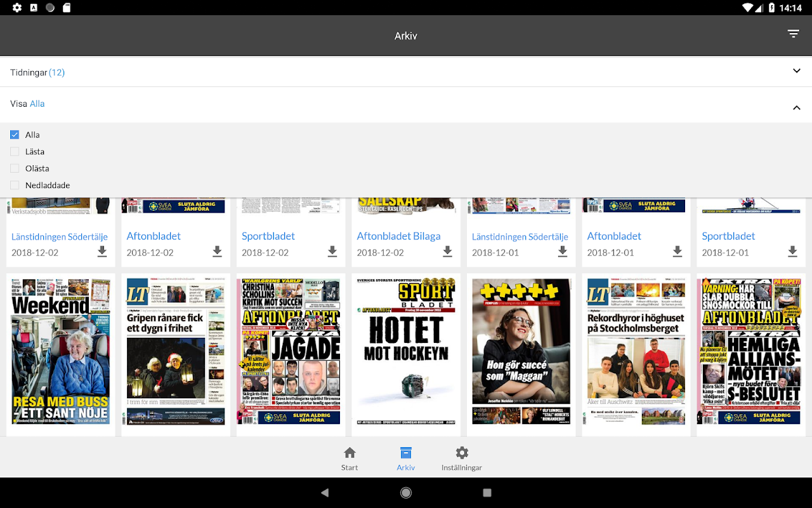Open the Aftonbladet 'Jagade' cover
Screen dimensions: 812x508
point(291,351)
